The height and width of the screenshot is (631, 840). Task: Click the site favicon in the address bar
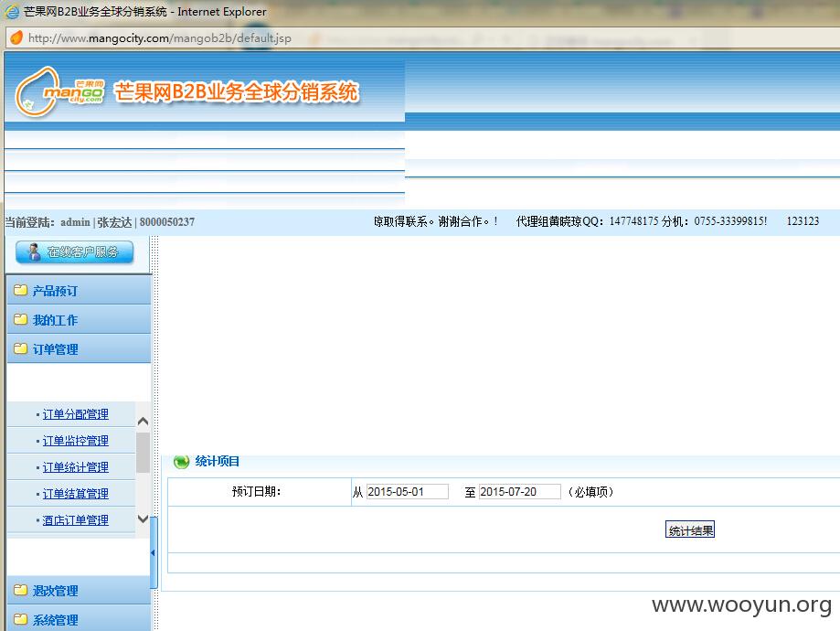(16, 38)
